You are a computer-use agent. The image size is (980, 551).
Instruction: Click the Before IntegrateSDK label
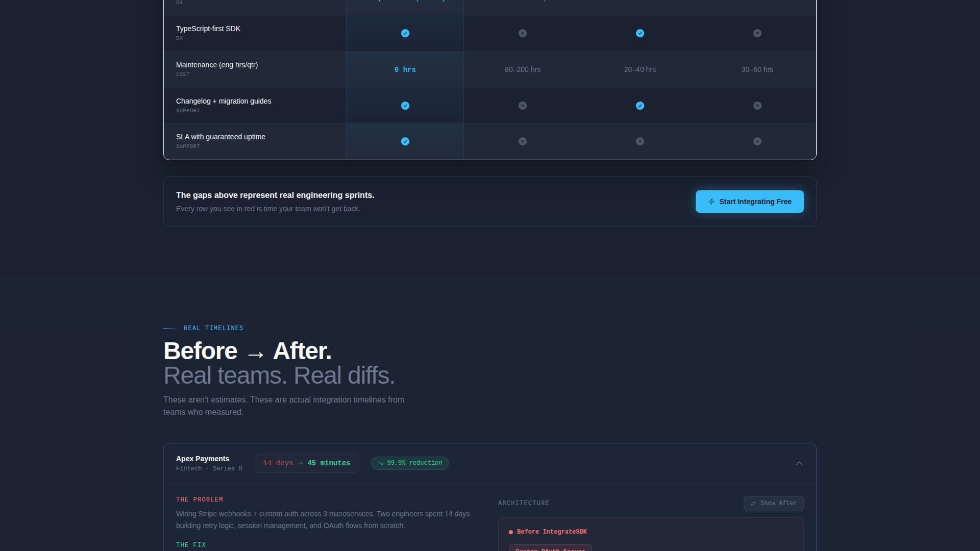(552, 532)
